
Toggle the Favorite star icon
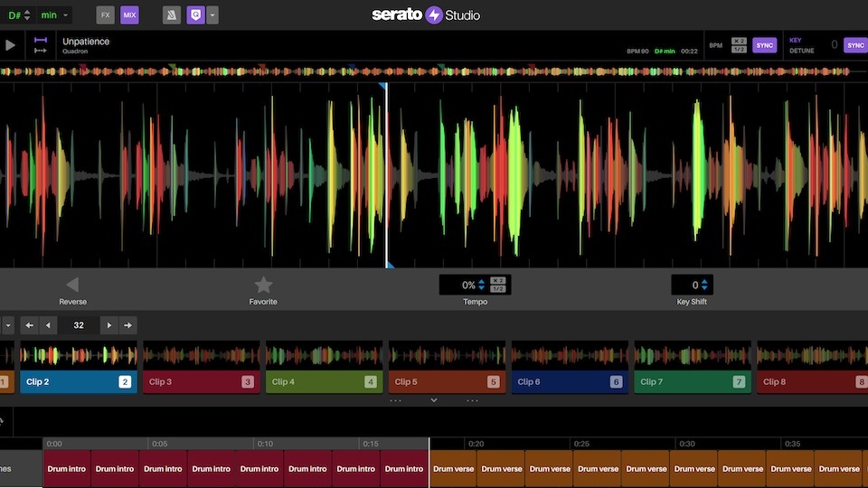point(263,285)
